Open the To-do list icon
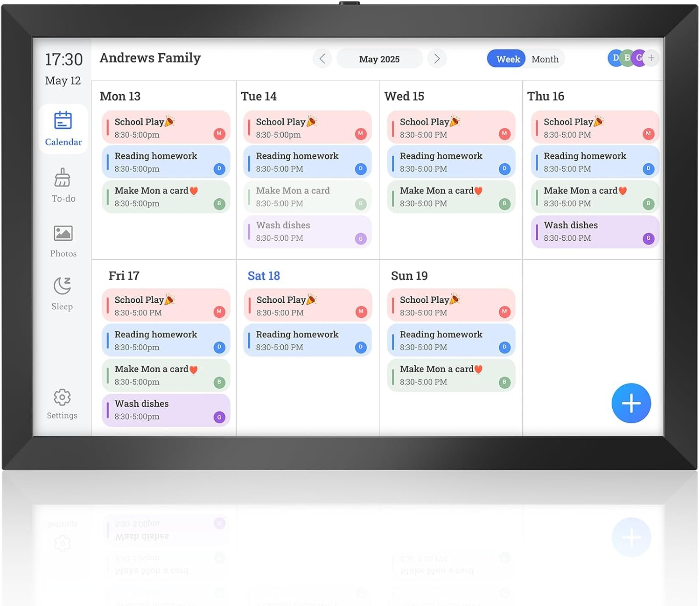The height and width of the screenshot is (606, 700). (63, 185)
